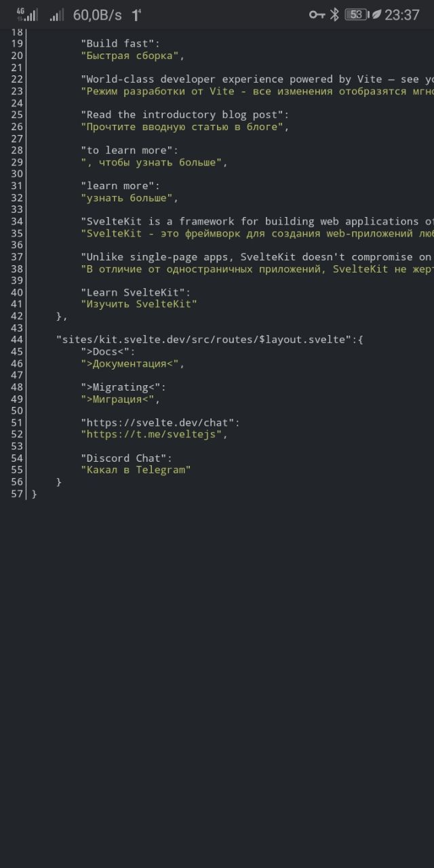Click the "Быстрая сборка" translation string
Image resolution: width=434 pixels, height=868 pixels.
pos(132,56)
